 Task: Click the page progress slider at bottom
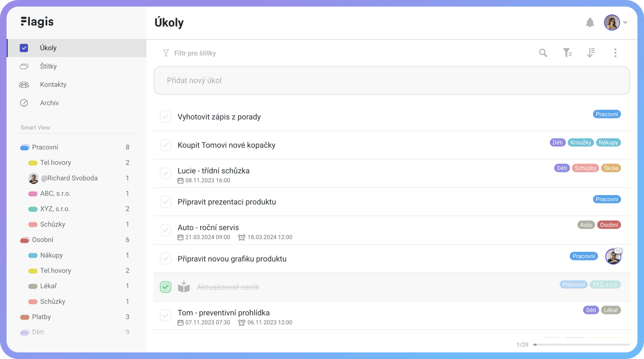click(581, 345)
